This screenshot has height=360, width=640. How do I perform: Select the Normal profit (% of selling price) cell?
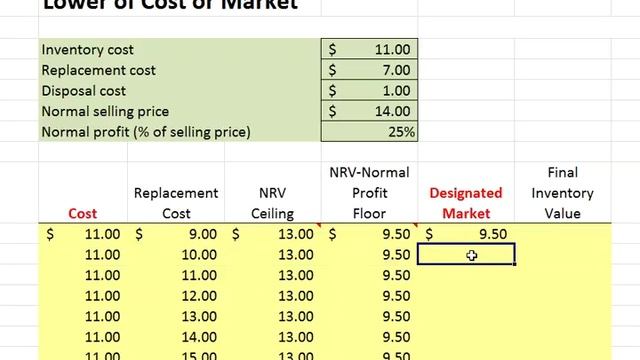pos(180,132)
